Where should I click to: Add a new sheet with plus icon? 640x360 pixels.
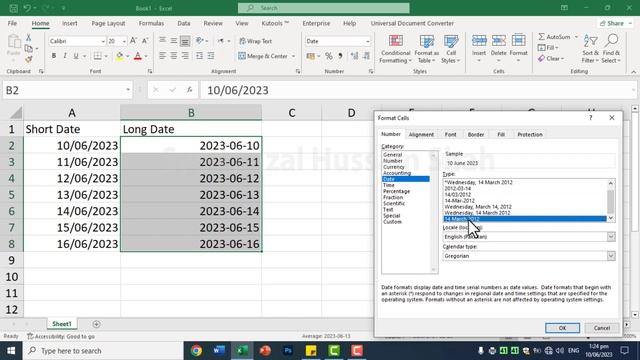click(96, 324)
